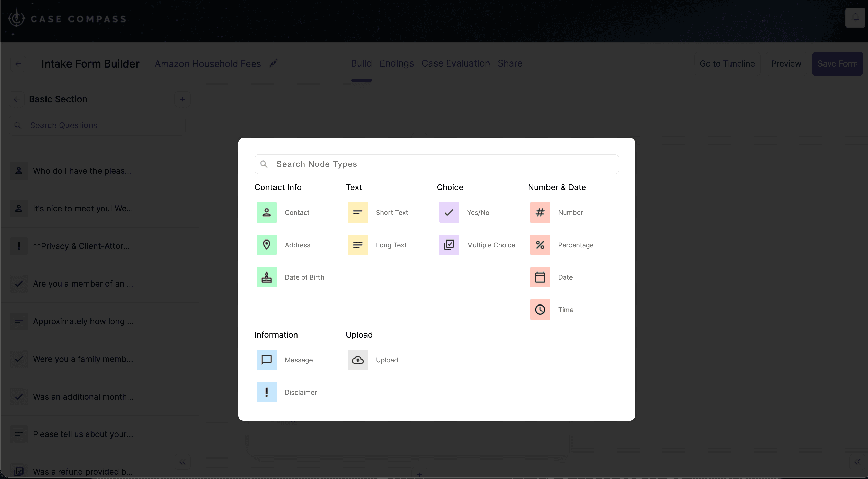Select the Contact node type icon

click(266, 212)
